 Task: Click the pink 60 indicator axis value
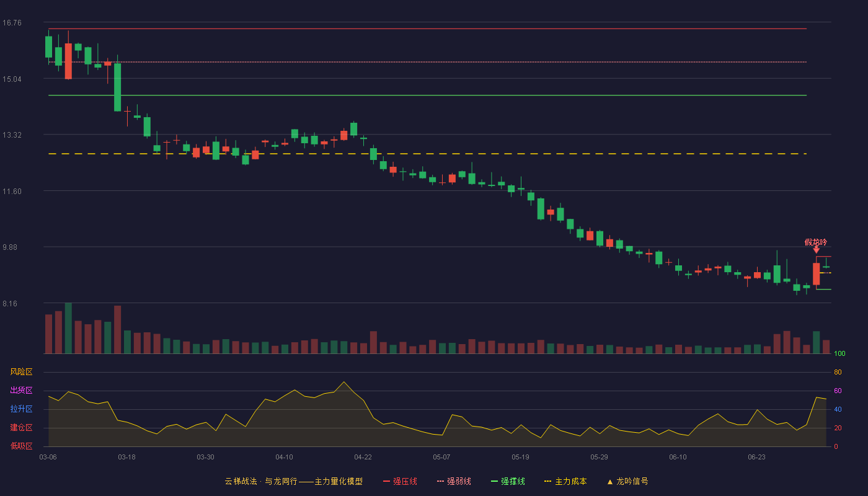(838, 391)
